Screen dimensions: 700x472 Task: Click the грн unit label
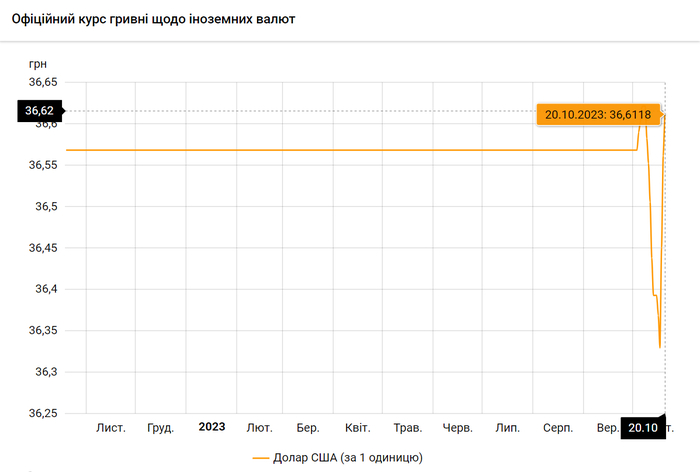pyautogui.click(x=38, y=64)
